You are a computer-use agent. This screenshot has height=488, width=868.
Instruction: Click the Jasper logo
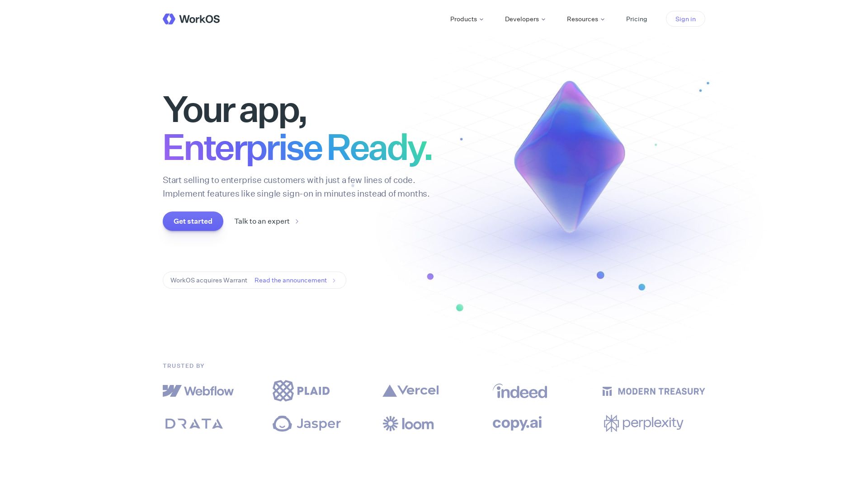307,423
